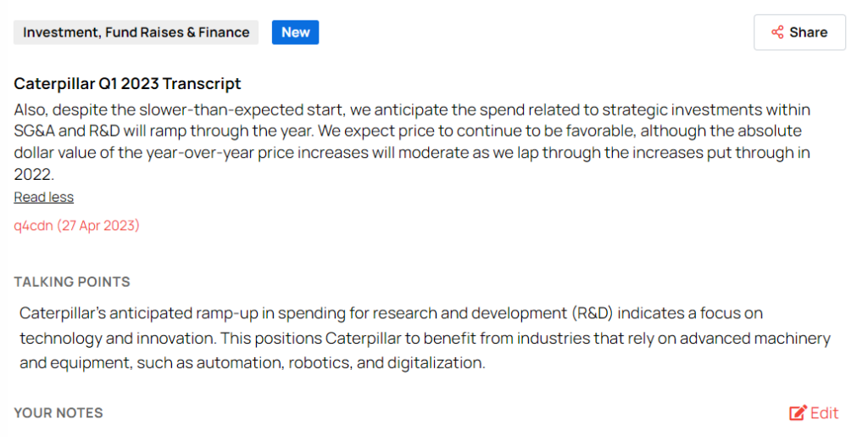Click the talking points paragraph about R&D
The width and height of the screenshot is (868, 437).
pos(424,338)
